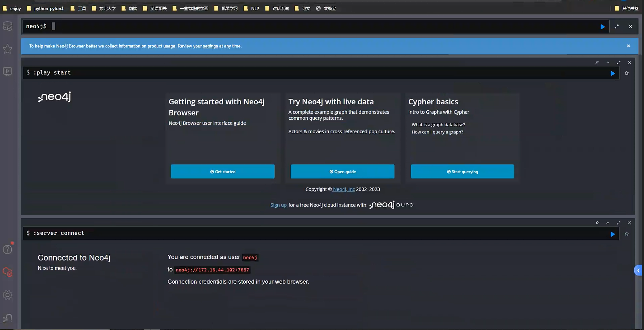This screenshot has height=330, width=644.
Task: Click 'How can I query a graph?' text
Action: pyautogui.click(x=437, y=132)
